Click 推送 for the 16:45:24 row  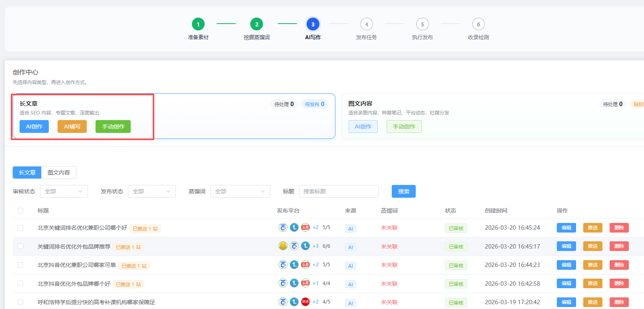pyautogui.click(x=593, y=228)
